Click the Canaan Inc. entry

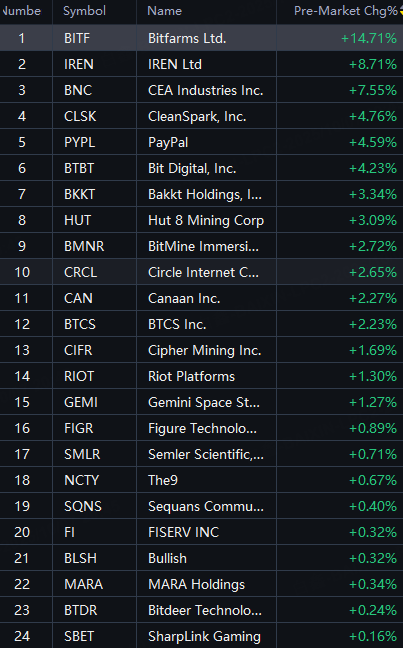pyautogui.click(x=184, y=298)
